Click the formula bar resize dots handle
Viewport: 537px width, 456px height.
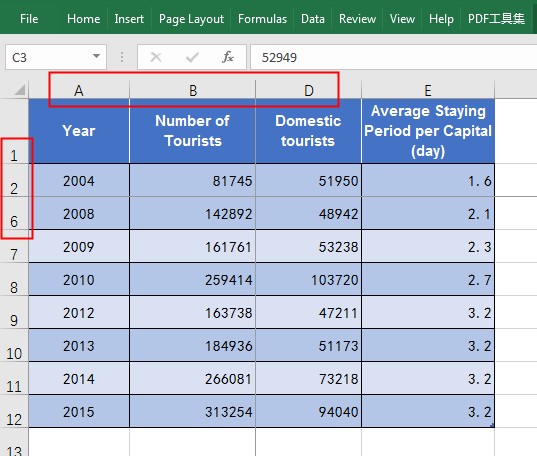click(122, 57)
